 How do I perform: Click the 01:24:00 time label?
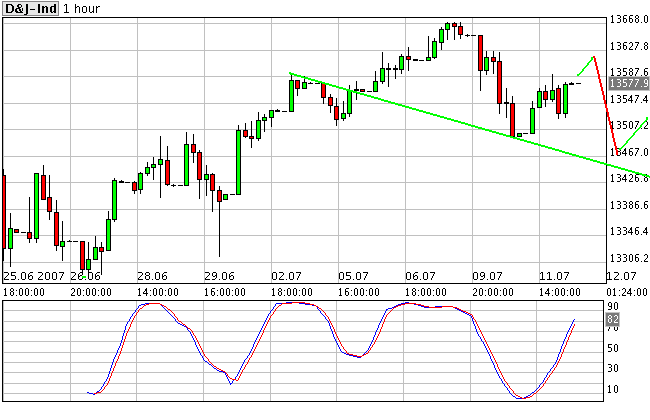click(627, 292)
